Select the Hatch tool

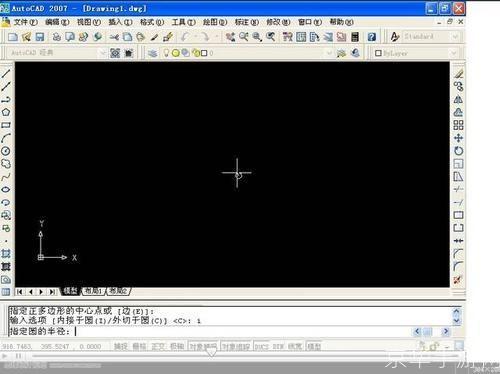pyautogui.click(x=6, y=254)
